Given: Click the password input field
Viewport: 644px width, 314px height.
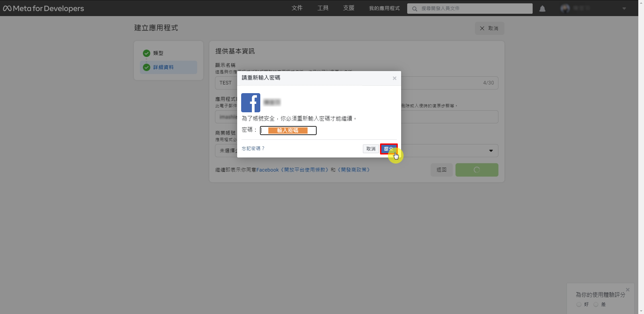Looking at the screenshot, I should 288,130.
